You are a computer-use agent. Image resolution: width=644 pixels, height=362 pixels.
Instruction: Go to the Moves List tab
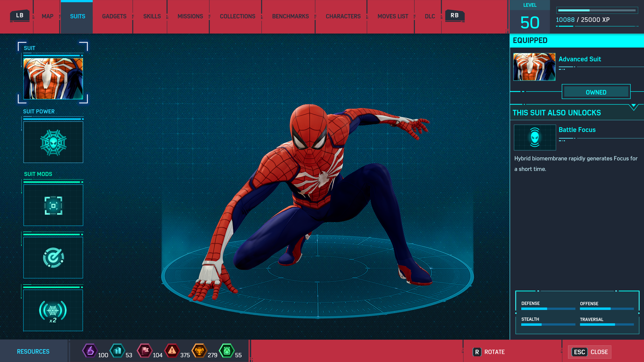point(393,16)
